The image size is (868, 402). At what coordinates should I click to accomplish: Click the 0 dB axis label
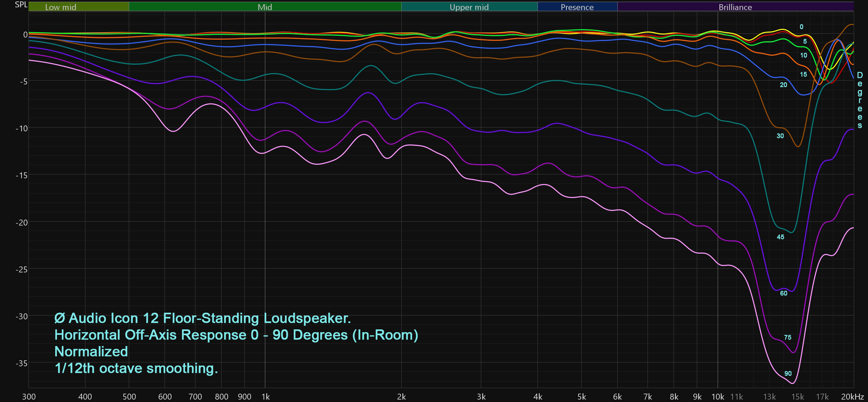pyautogui.click(x=25, y=35)
